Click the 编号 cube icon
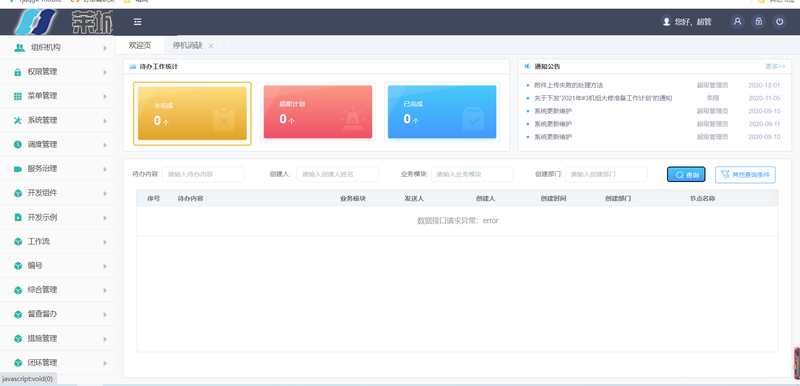Image resolution: width=800 pixels, height=386 pixels. pos(18,266)
